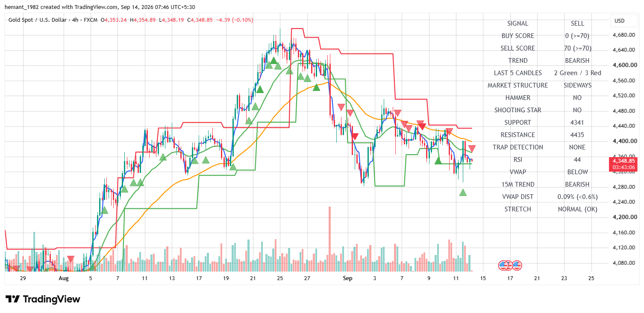This screenshot has width=644, height=313.
Task: Click the SHOOTING STAR label
Action: click(518, 110)
